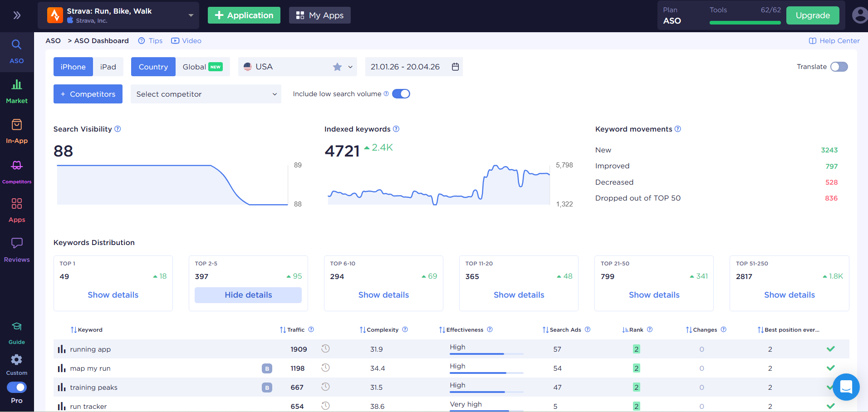Expand the USA country dropdown
This screenshot has width=868, height=412.
350,67
